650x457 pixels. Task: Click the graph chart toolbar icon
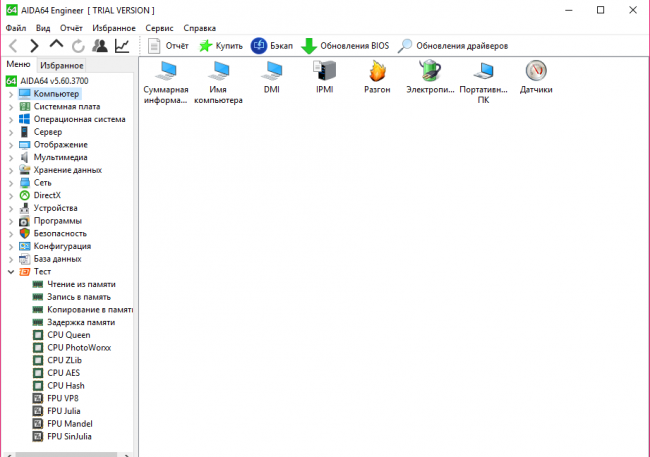tap(121, 46)
